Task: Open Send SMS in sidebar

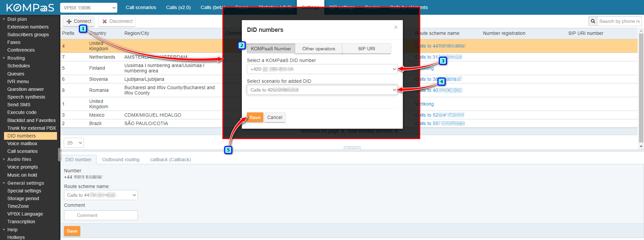Action: pyautogui.click(x=19, y=105)
